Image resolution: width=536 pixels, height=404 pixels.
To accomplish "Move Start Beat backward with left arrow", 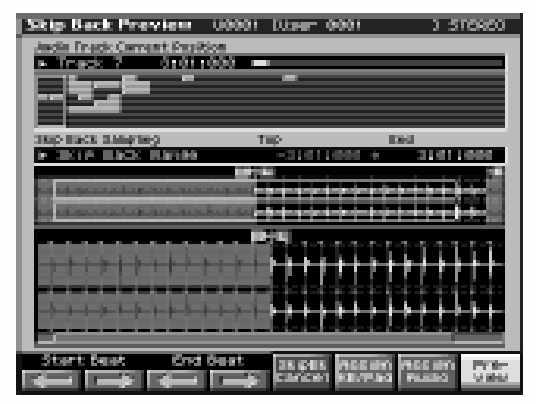I will pos(51,380).
